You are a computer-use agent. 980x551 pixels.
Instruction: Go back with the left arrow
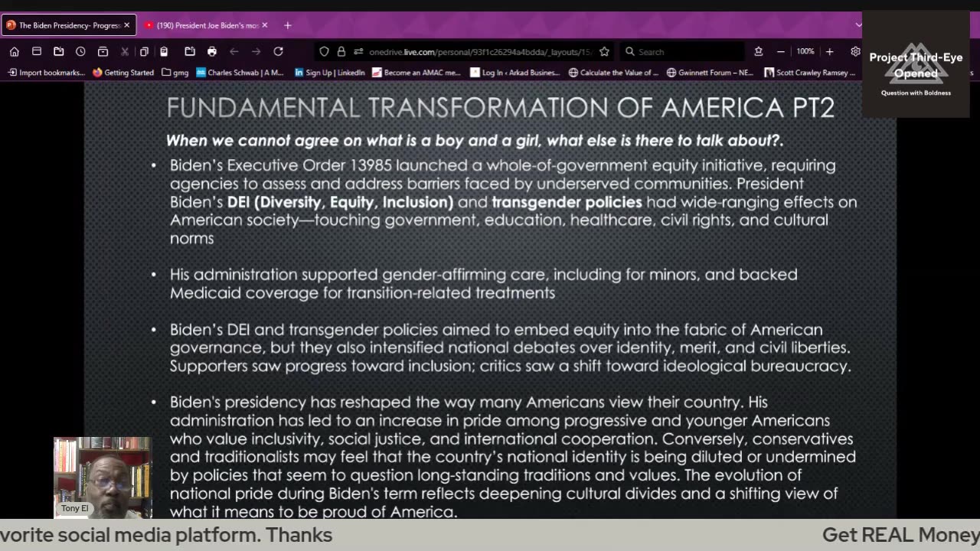(234, 51)
